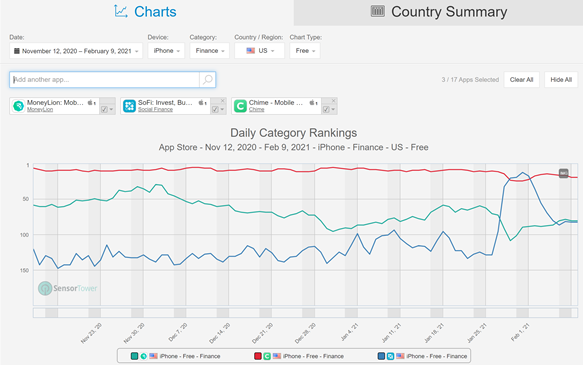Click the Daily Category Rankings title
Screen dimensions: 583x365
(x=293, y=133)
